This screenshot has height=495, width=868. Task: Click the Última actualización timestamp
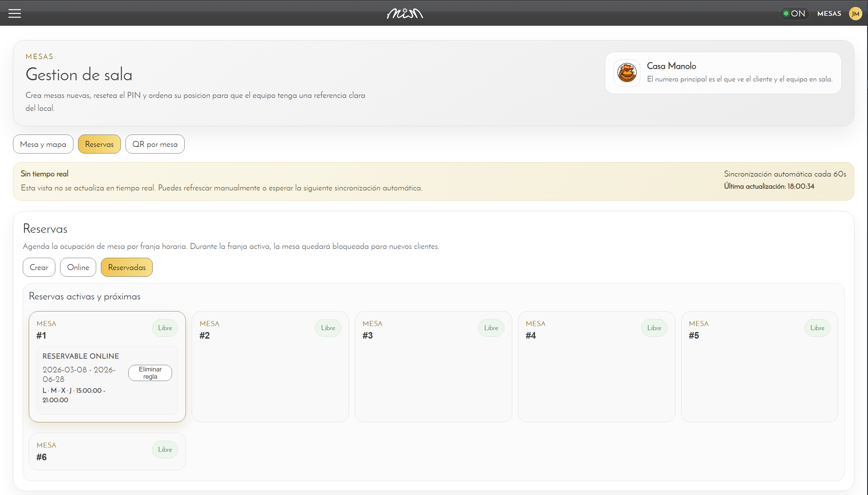[769, 186]
